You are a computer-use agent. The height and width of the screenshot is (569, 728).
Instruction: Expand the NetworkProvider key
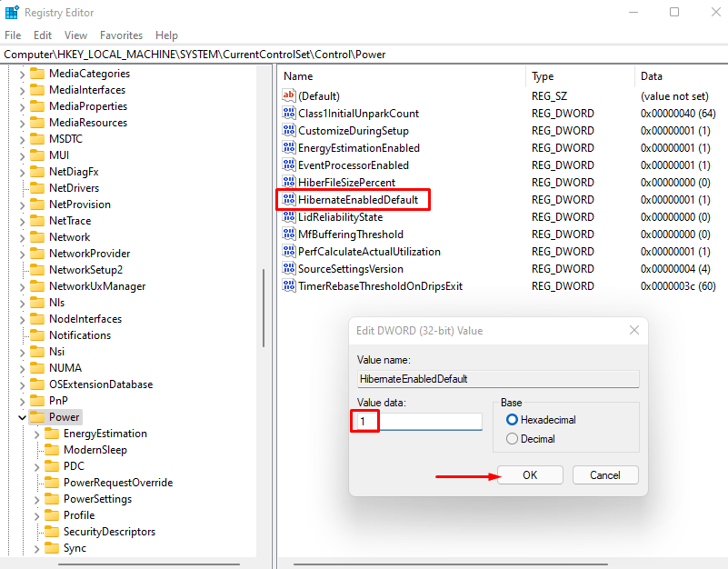[x=22, y=254]
